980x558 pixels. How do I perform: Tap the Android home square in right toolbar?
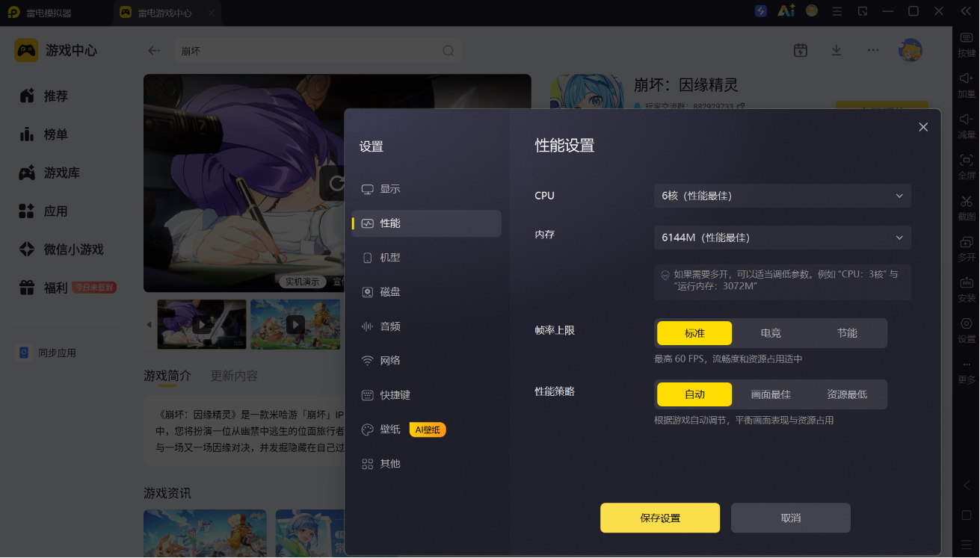coord(967,515)
